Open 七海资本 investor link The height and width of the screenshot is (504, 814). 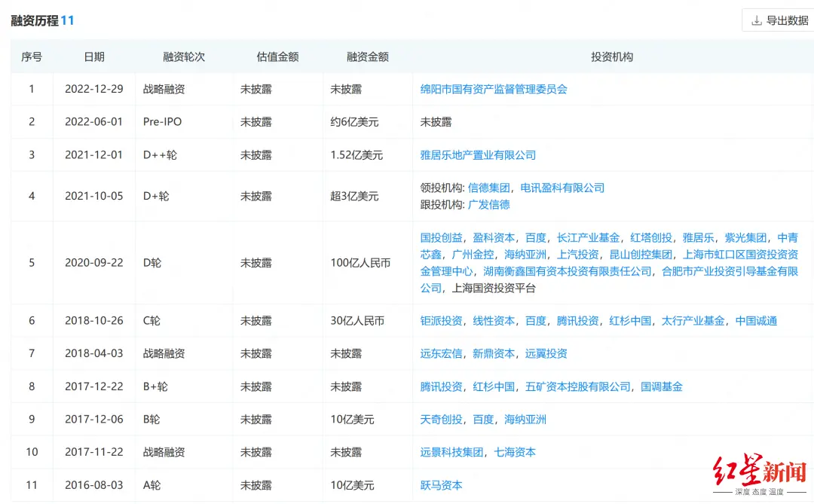pyautogui.click(x=515, y=453)
